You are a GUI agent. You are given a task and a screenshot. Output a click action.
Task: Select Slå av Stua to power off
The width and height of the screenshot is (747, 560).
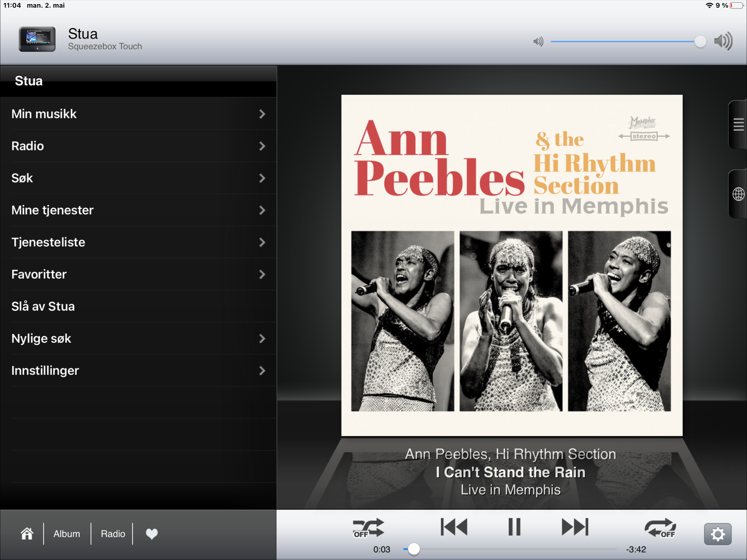coord(138,306)
